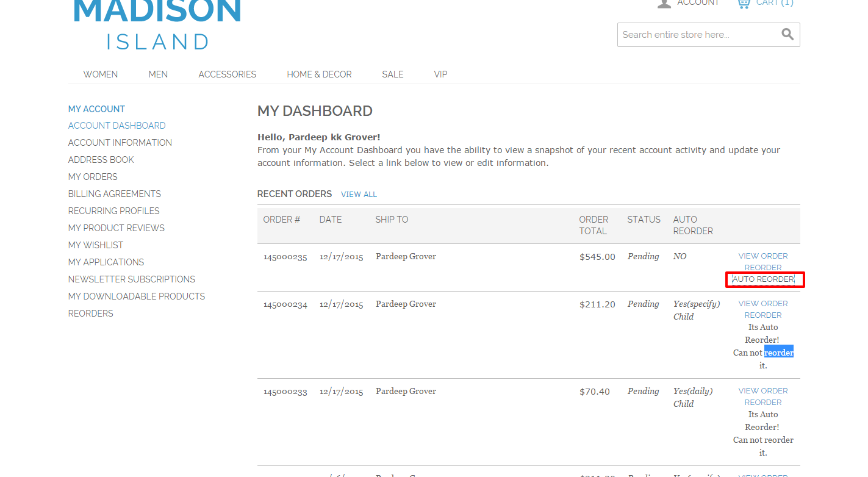Click the $545.00 order total

tap(597, 257)
